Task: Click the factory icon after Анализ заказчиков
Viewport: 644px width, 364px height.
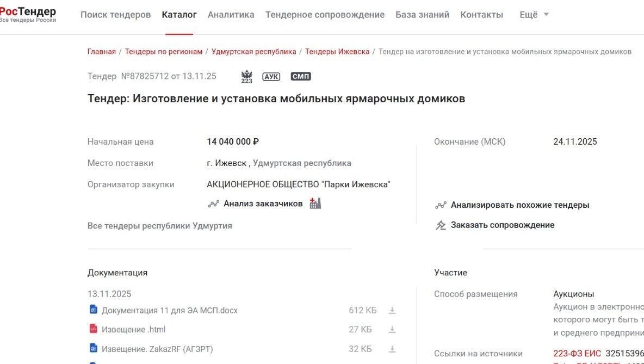Action: click(x=315, y=202)
